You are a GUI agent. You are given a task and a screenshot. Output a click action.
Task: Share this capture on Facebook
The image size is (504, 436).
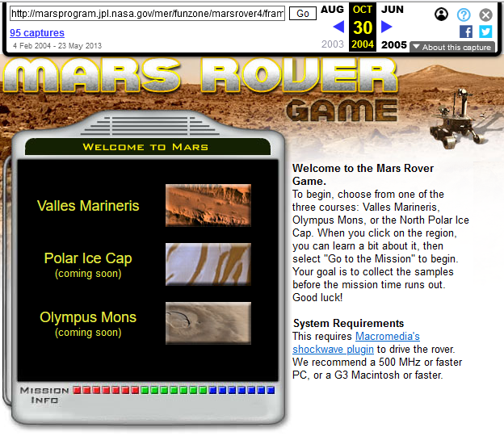[x=466, y=31]
